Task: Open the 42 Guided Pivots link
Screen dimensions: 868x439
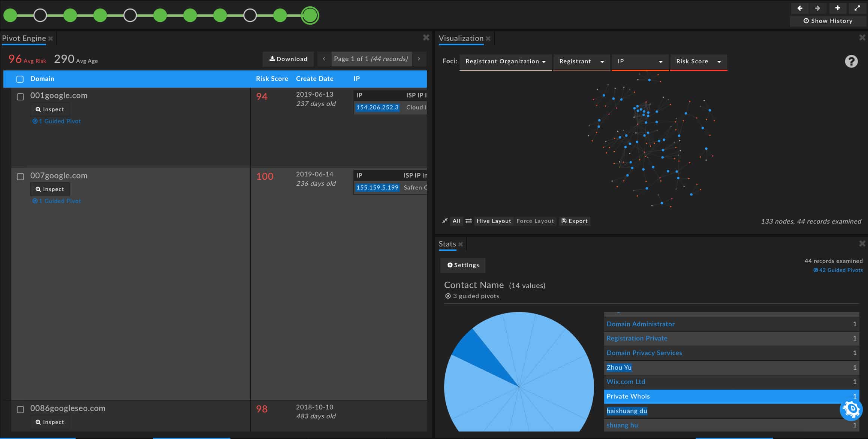Action: pos(838,270)
